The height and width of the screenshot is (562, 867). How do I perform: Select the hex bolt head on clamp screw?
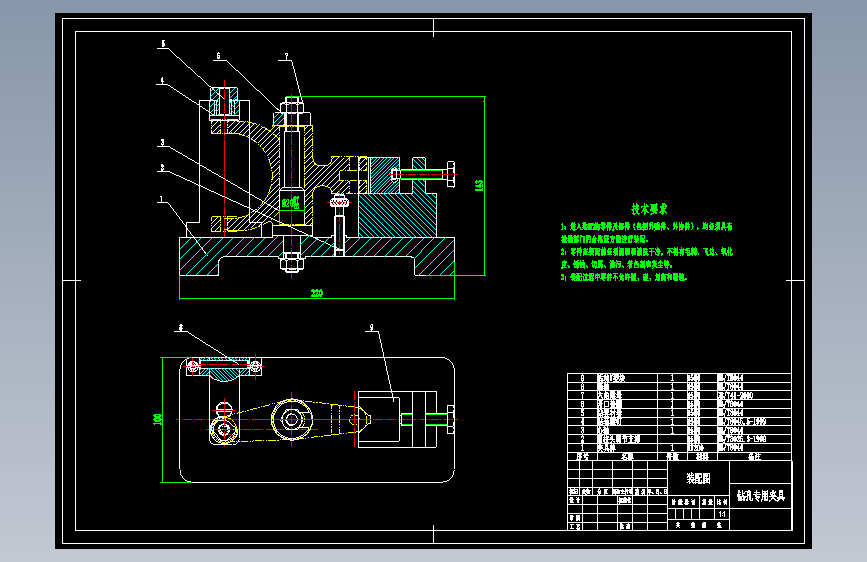point(451,174)
